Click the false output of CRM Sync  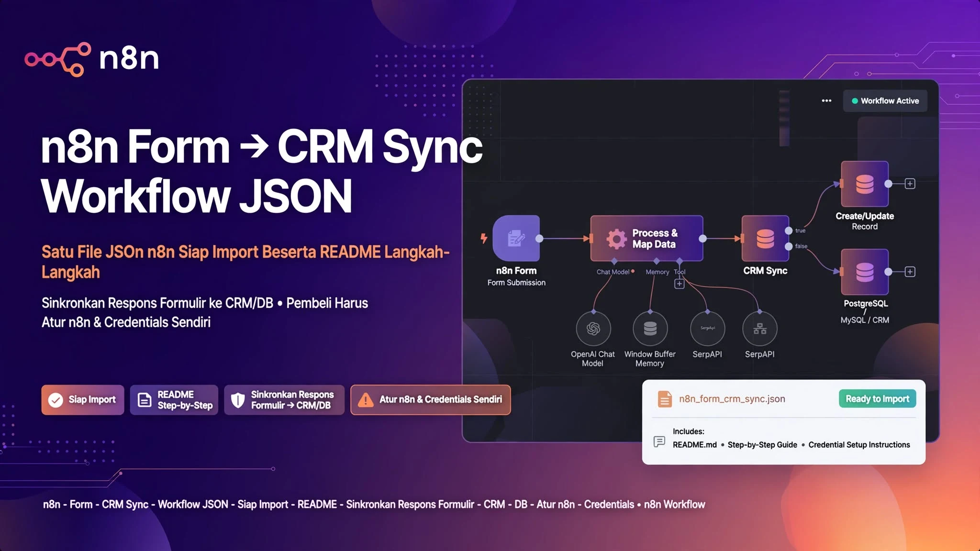[789, 246]
